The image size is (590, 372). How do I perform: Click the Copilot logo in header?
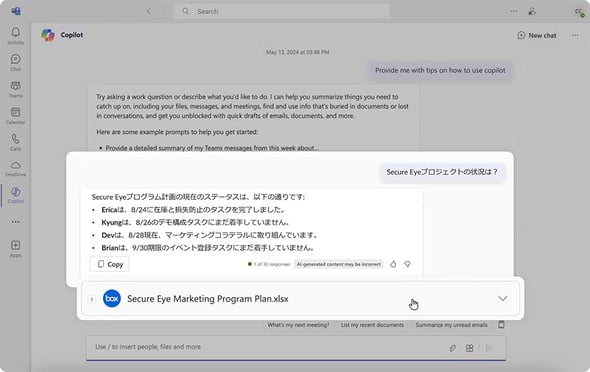pos(48,35)
